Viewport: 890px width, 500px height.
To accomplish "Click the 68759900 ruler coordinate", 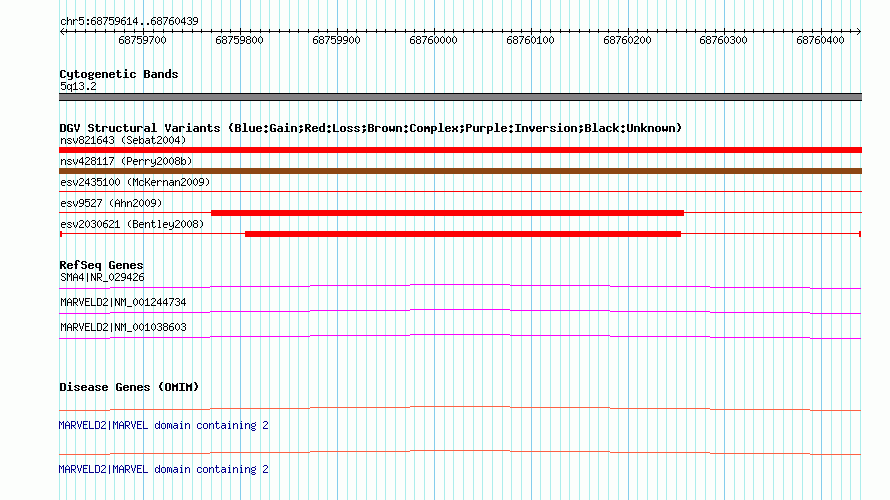I will point(337,40).
